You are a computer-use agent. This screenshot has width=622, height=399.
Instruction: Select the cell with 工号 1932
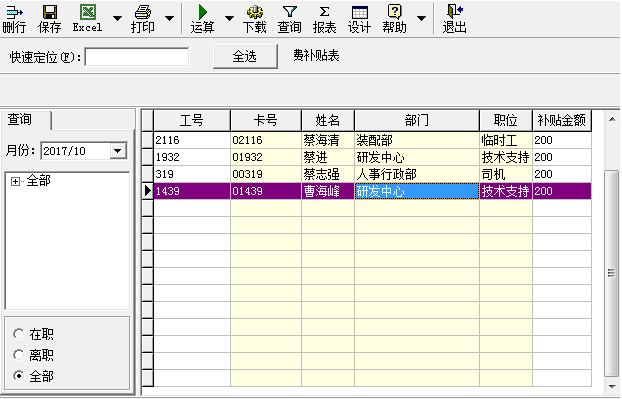pyautogui.click(x=192, y=157)
